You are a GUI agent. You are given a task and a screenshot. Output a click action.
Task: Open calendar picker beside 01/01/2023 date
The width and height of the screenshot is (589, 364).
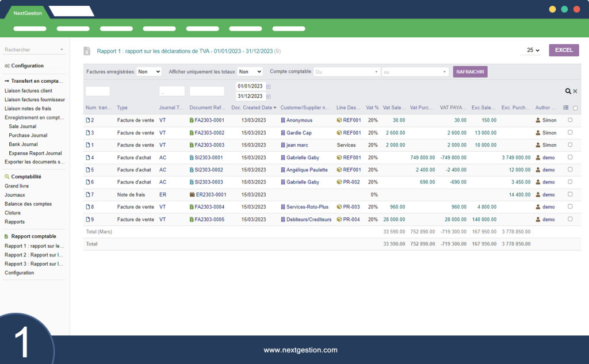269,86
